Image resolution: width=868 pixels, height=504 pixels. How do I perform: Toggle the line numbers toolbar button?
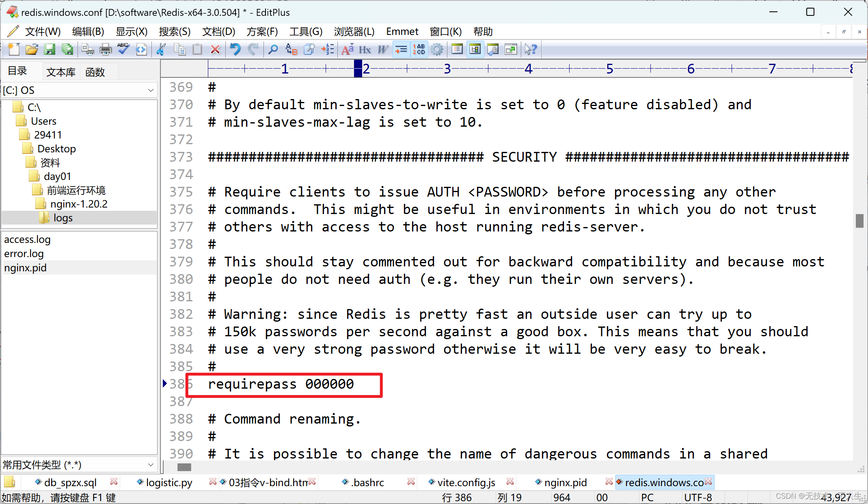(419, 50)
